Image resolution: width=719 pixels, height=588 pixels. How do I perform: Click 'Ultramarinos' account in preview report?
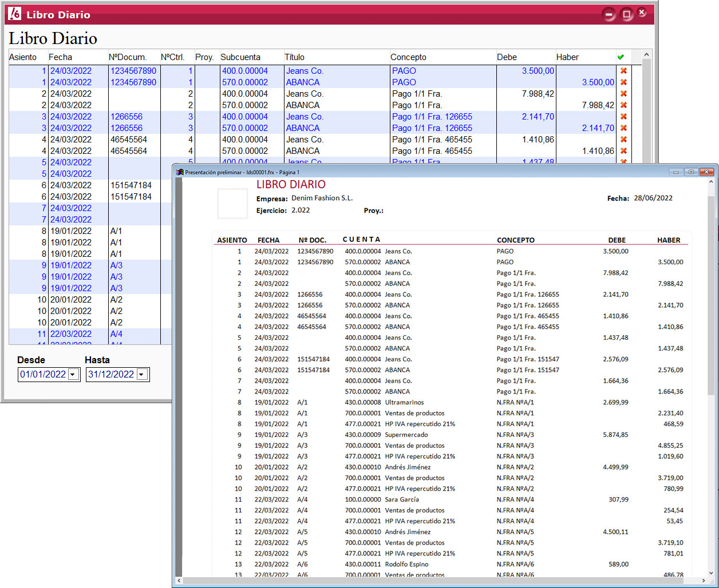(405, 402)
